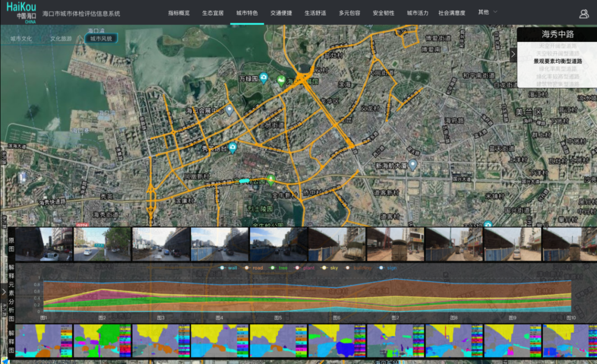The image size is (597, 364).
Task: Click the cyan highlighted road segment
Action: (x=244, y=181)
